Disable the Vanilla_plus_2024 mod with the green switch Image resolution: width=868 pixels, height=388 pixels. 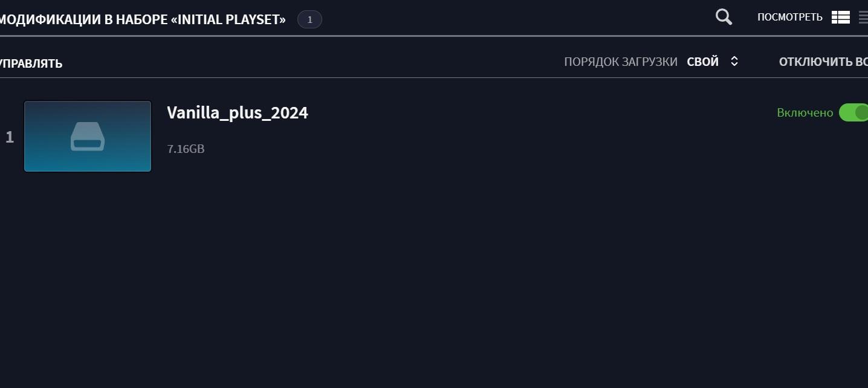point(853,112)
